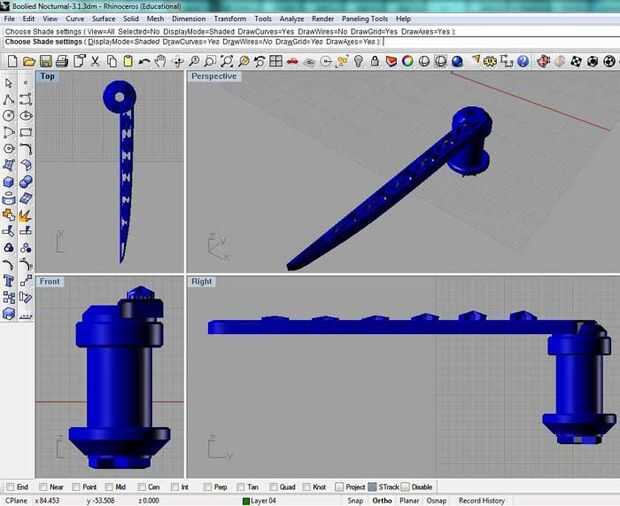The image size is (620, 506).
Task: Open the Analyze menu
Action: coord(292,19)
